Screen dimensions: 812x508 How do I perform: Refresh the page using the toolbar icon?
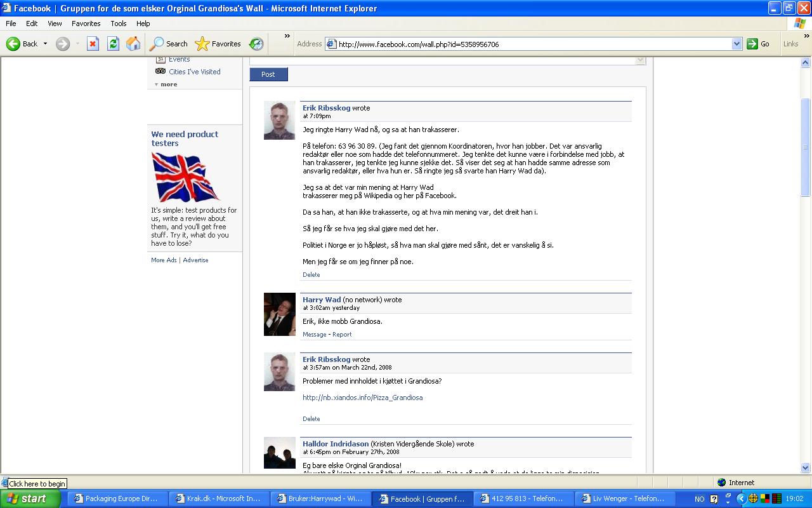[x=113, y=44]
